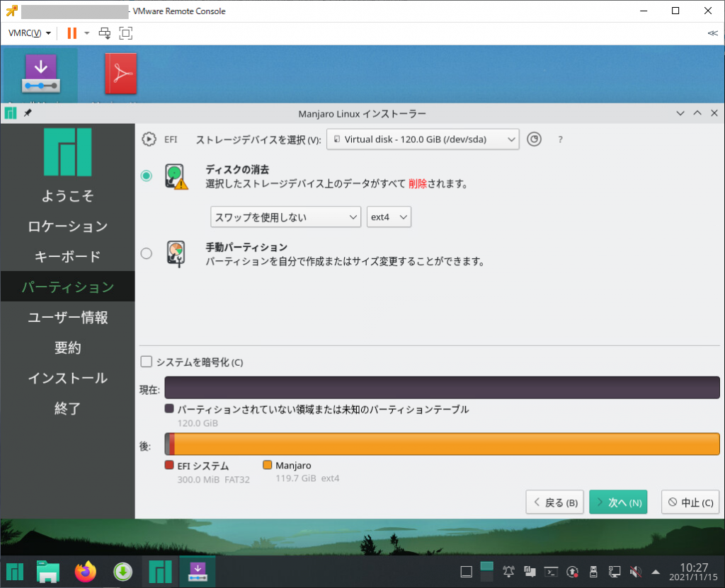
Task: Go to 終了 step in sidebar
Action: point(67,408)
